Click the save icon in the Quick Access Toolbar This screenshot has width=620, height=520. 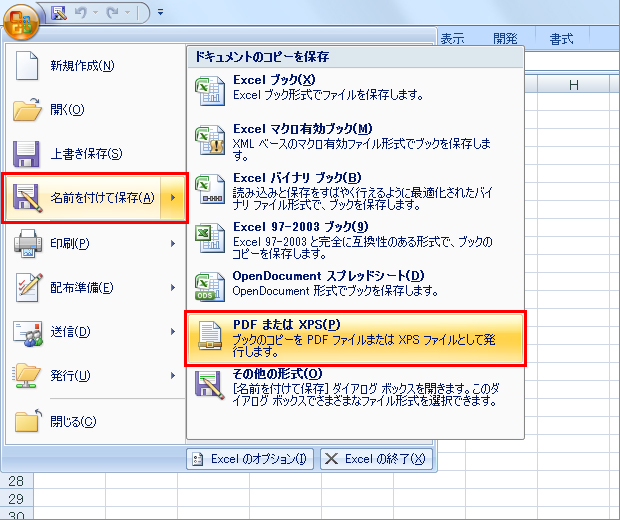pyautogui.click(x=59, y=13)
